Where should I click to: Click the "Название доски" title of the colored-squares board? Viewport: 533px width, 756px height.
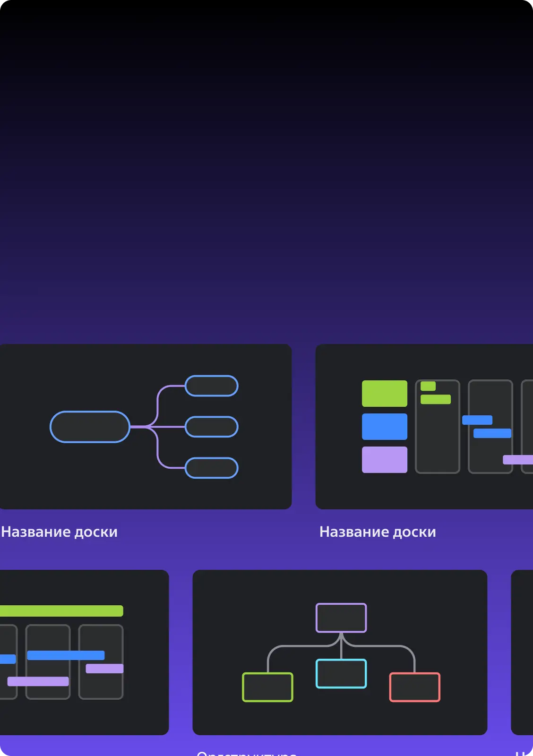(x=378, y=532)
